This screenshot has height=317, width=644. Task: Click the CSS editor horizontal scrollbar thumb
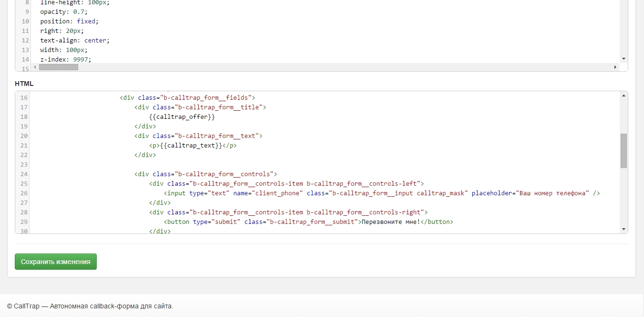point(58,67)
